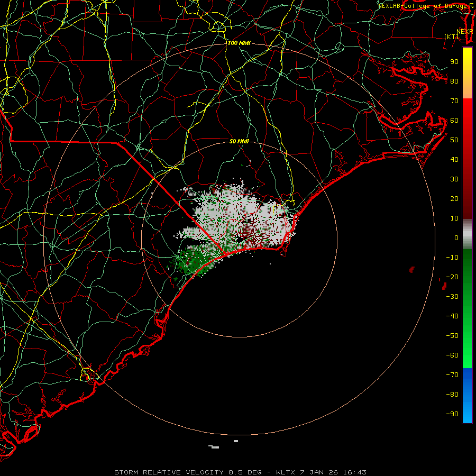Click the gray zero-velocity segment of the color bar
The image size is (476, 476).
click(467, 234)
